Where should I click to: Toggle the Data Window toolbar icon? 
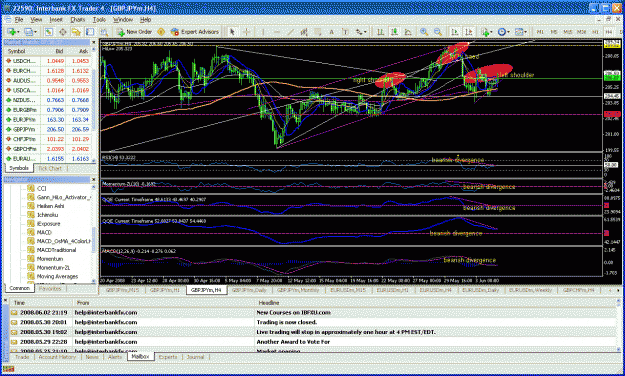pos(63,32)
